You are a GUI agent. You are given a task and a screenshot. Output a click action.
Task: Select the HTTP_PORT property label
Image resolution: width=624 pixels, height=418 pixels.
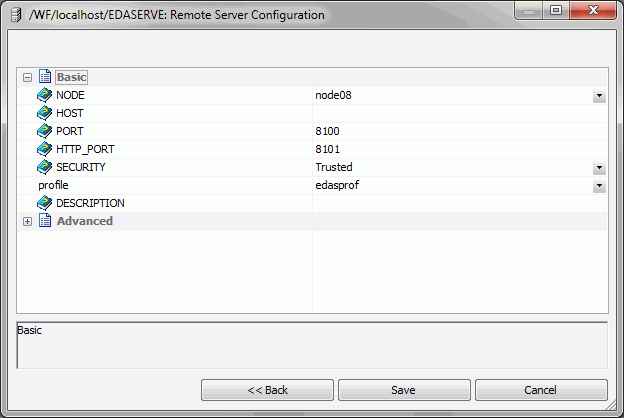click(85, 149)
